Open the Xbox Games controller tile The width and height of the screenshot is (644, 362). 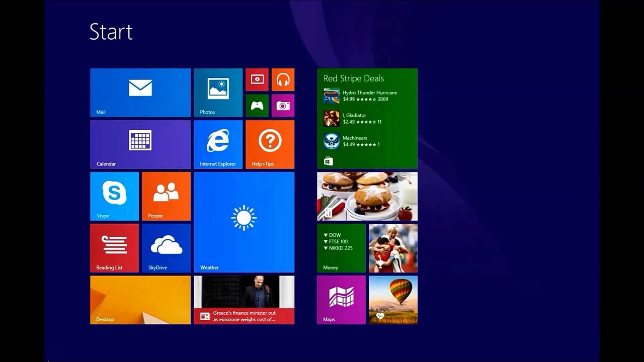coord(257,106)
